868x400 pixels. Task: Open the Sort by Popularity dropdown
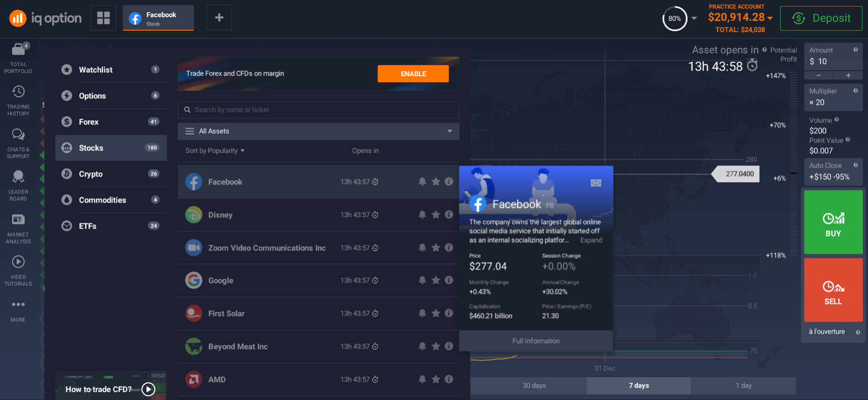point(215,151)
